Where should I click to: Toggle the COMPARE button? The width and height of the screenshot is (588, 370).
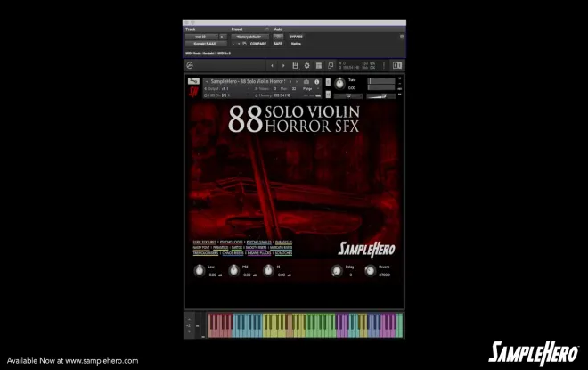258,44
